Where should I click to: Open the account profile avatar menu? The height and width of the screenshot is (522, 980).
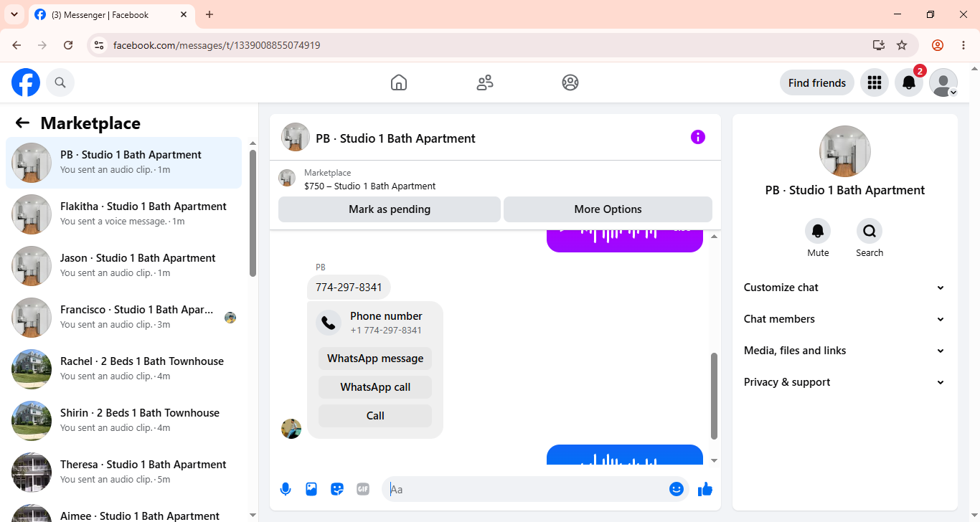[943, 82]
